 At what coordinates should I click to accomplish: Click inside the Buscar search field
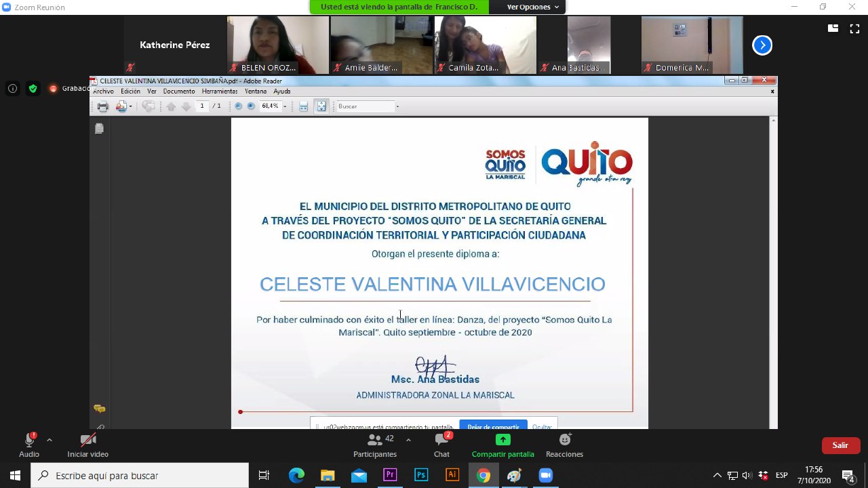coord(365,106)
